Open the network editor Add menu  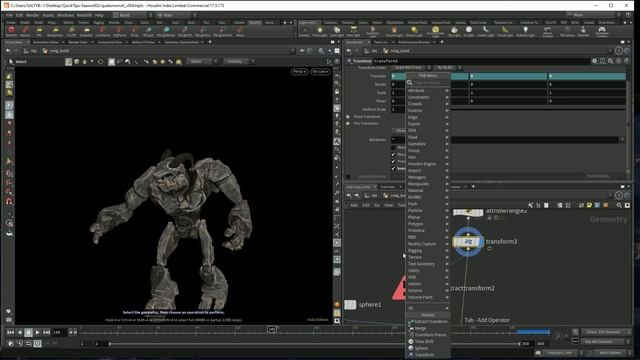pos(354,205)
